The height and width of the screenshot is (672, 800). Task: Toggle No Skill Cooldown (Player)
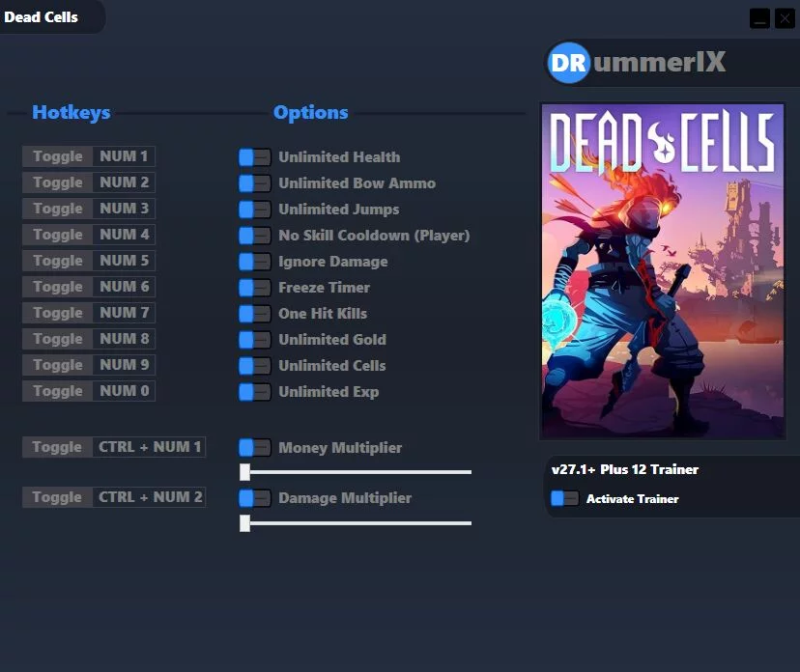(x=255, y=236)
